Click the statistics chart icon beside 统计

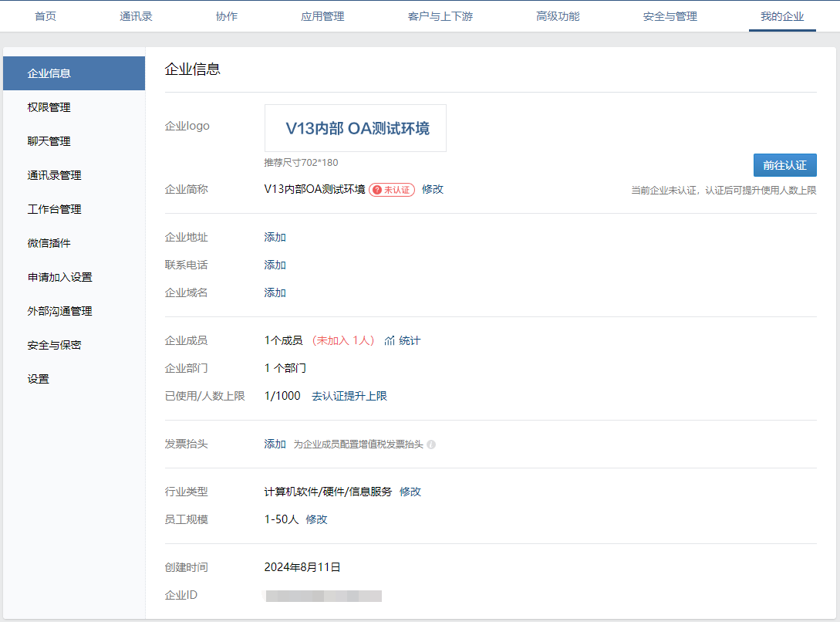(x=390, y=340)
